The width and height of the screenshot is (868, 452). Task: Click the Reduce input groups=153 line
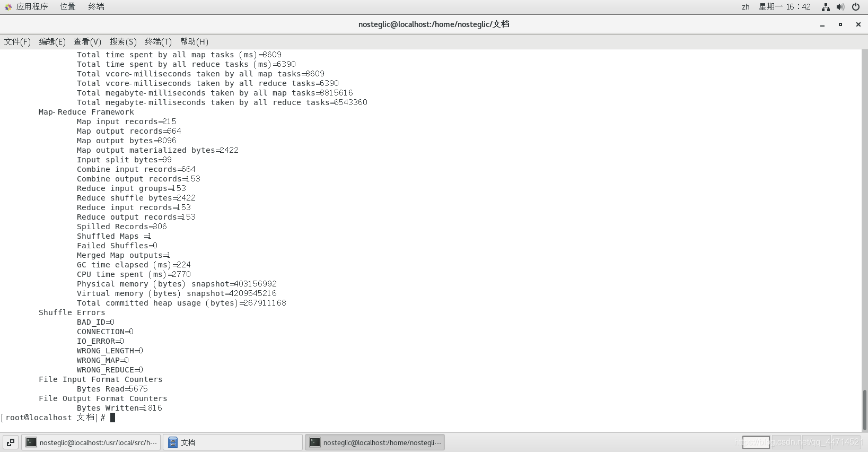131,188
